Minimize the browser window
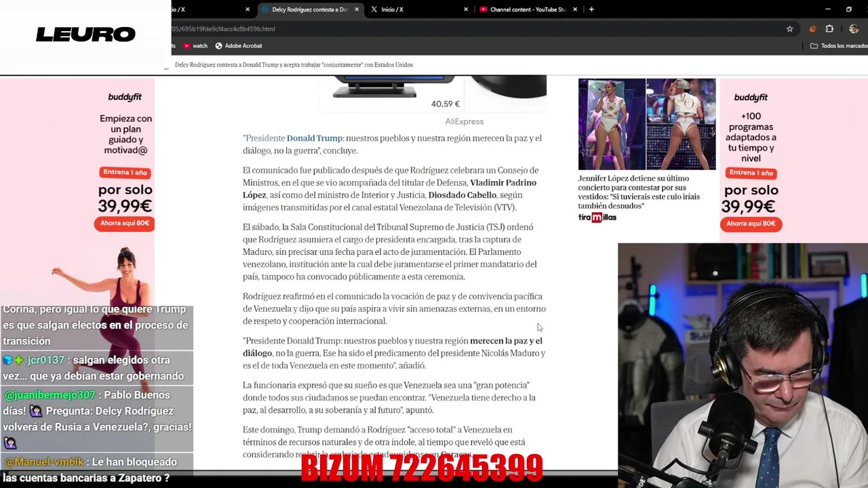 [x=827, y=9]
